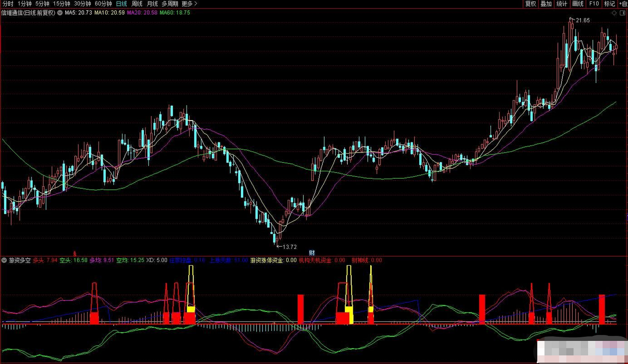The height and width of the screenshot is (364, 628).
Task: Activate the 画线 drawing tools button
Action: pyautogui.click(x=578, y=4)
